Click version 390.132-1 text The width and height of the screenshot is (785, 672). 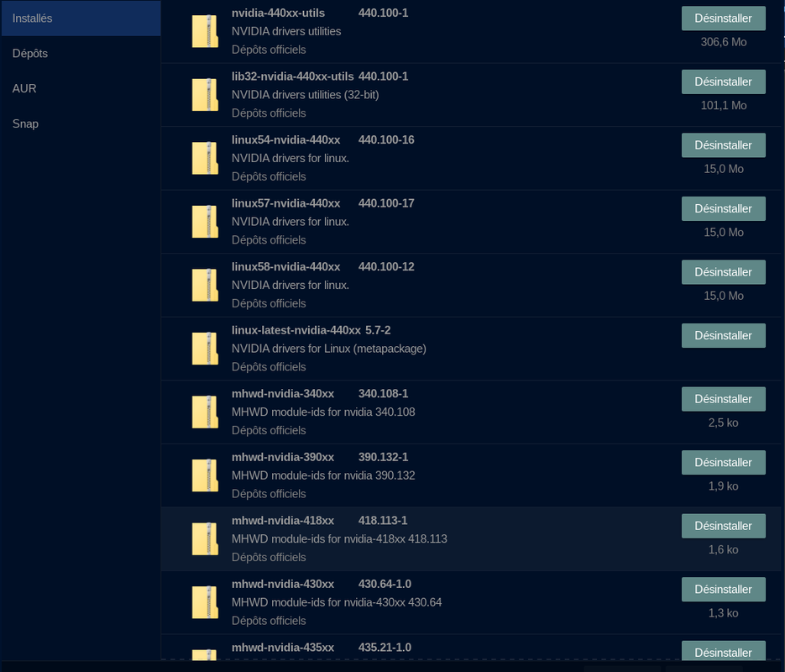pos(384,457)
